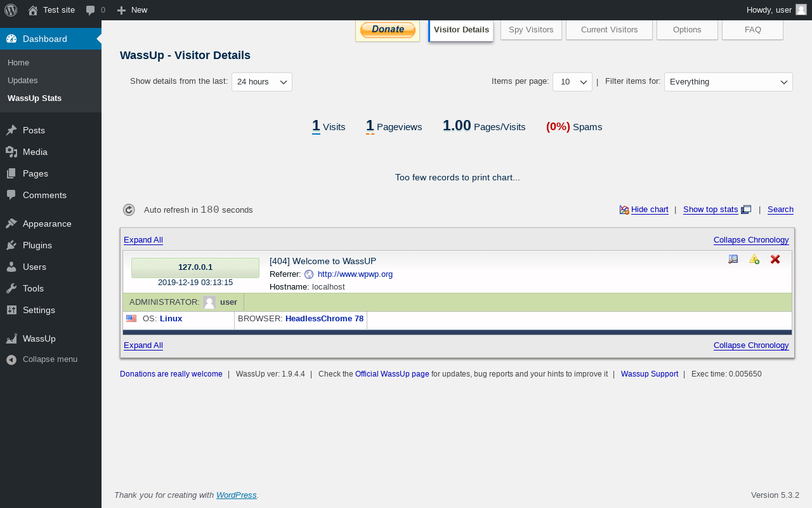Click the WordPress link in the footer
This screenshot has height=508, width=812.
point(237,495)
